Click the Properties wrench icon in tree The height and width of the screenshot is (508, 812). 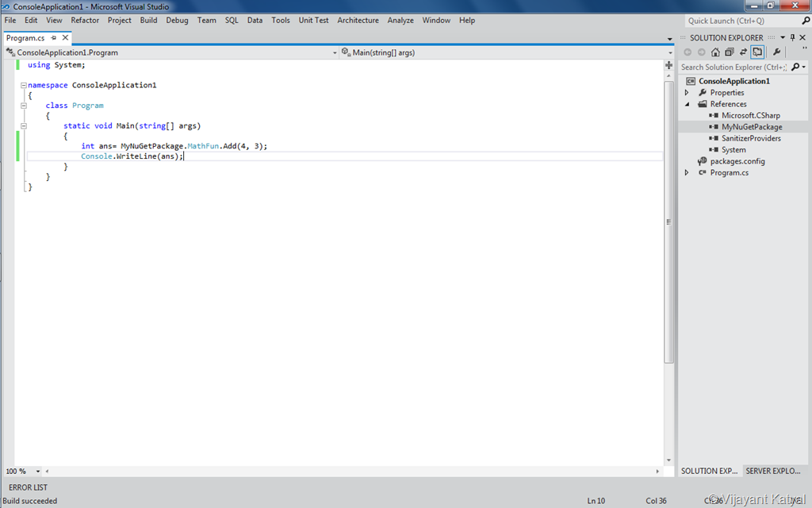(703, 92)
